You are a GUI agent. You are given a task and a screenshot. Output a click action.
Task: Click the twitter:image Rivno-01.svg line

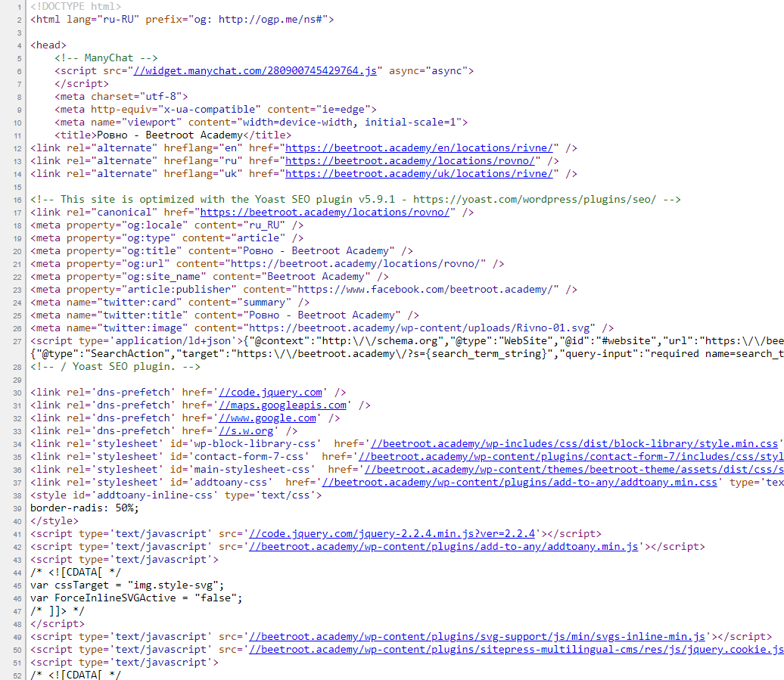tap(322, 328)
